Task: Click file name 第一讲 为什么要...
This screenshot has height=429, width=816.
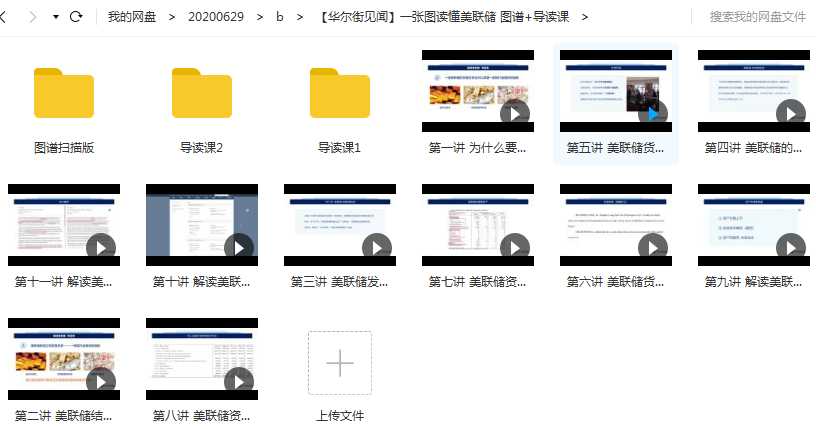Action: (x=477, y=148)
